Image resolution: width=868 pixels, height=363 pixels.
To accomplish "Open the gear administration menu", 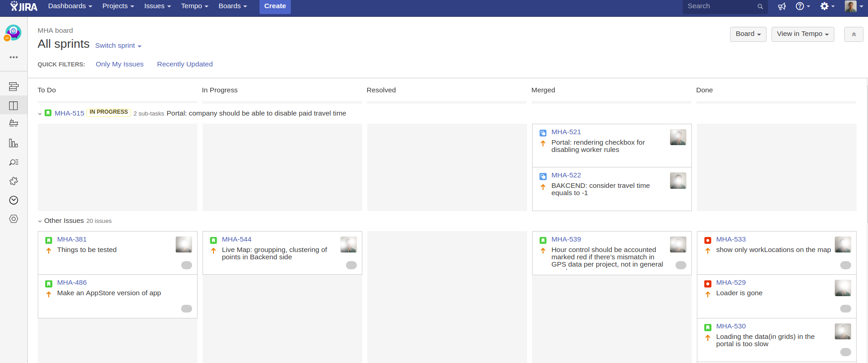I will point(827,6).
